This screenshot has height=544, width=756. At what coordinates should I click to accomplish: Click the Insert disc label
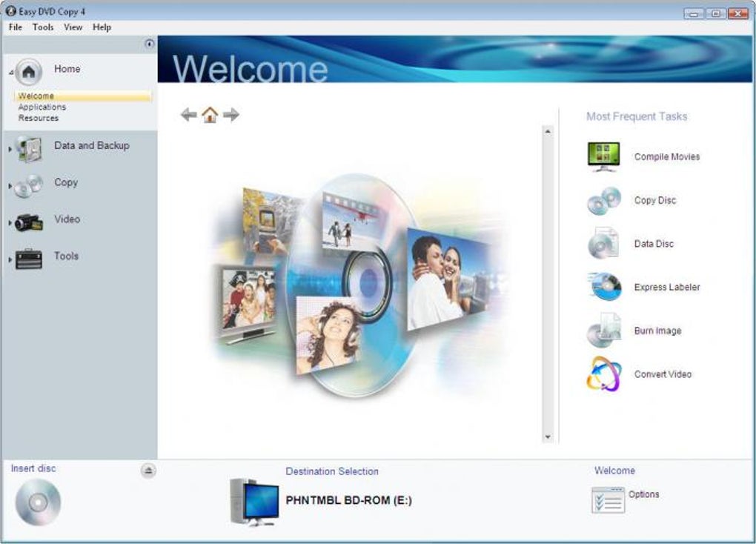33,468
